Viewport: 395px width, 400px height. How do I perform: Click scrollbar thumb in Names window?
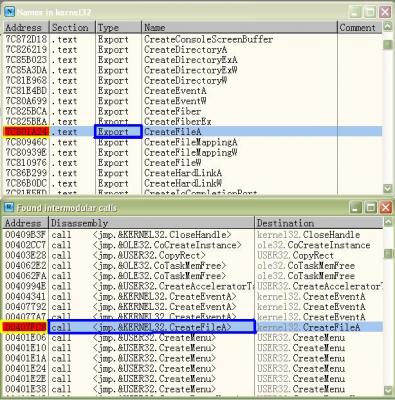[x=388, y=44]
